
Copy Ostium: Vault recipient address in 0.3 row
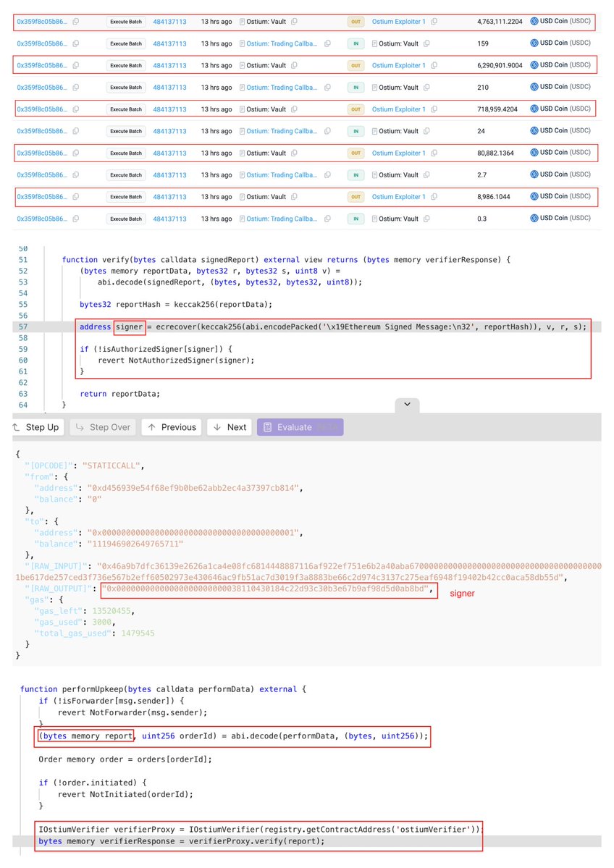[x=426, y=219]
